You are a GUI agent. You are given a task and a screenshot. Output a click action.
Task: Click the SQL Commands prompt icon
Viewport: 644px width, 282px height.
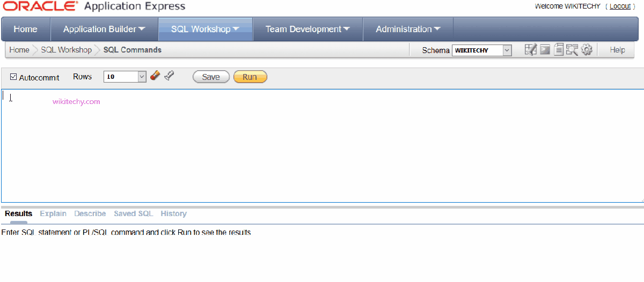[545, 50]
